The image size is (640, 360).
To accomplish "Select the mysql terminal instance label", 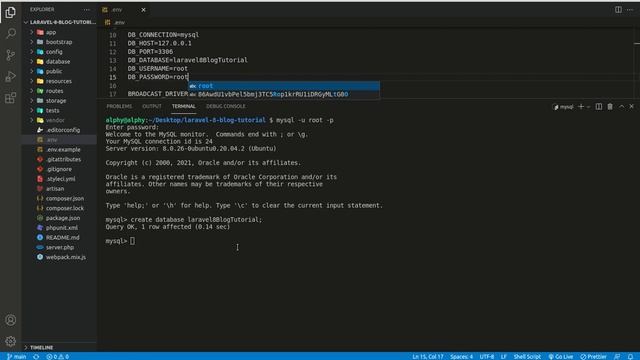I will pyautogui.click(x=563, y=107).
